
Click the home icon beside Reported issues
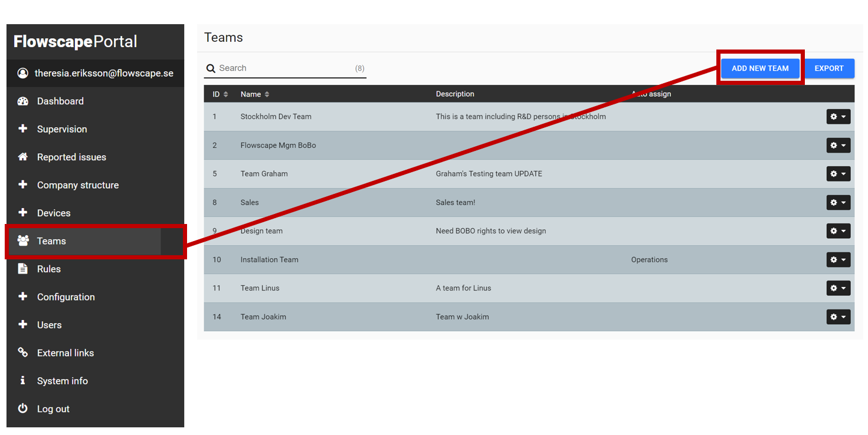tap(23, 157)
